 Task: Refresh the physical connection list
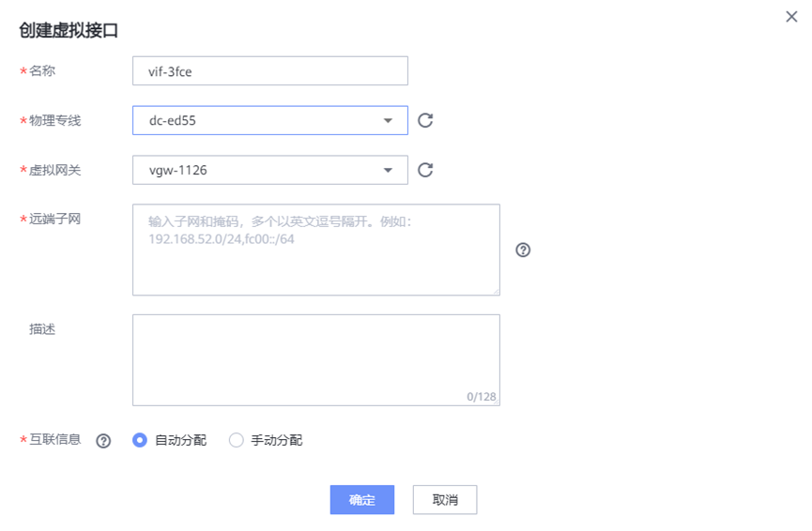coord(425,120)
